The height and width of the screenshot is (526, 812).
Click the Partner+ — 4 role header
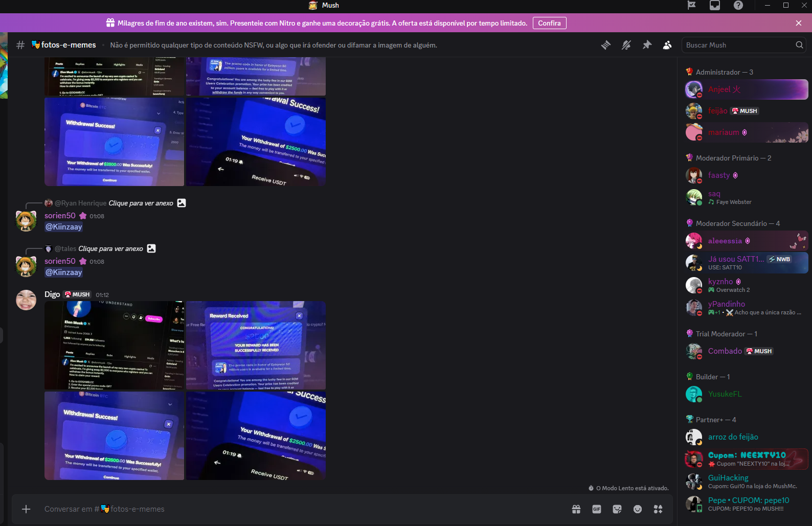point(711,420)
